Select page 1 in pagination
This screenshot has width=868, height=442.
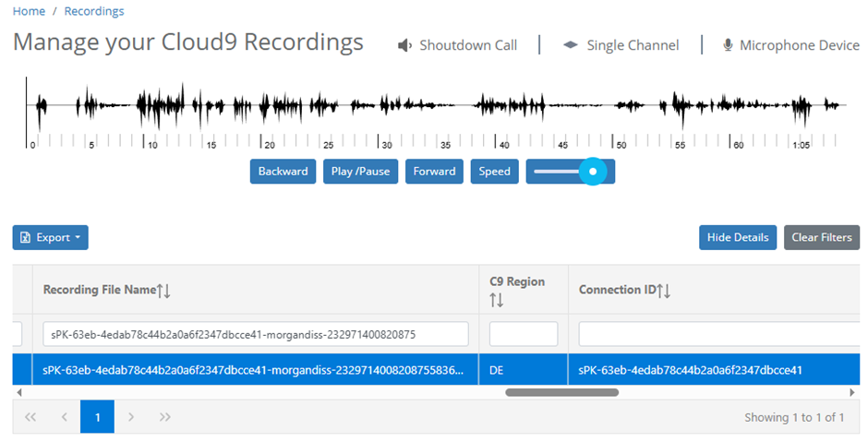coord(98,417)
